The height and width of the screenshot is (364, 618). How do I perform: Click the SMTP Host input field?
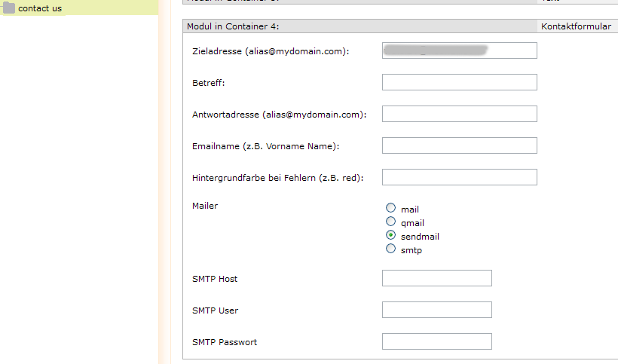pos(436,278)
